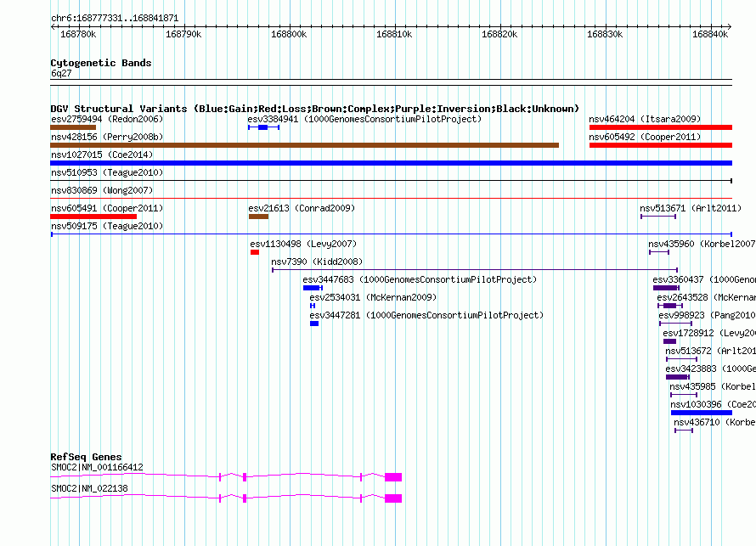The width and height of the screenshot is (756, 546).
Task: Open nsv605492 (Cooper2011) variant label
Action: pos(645,137)
